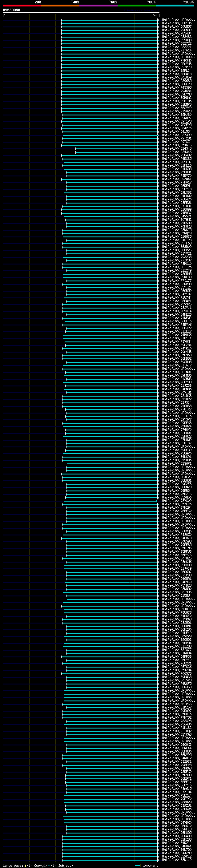Select the UniRef100_A7H1I1 label
Viewport: 197px width, 868px height.
[177, 338]
